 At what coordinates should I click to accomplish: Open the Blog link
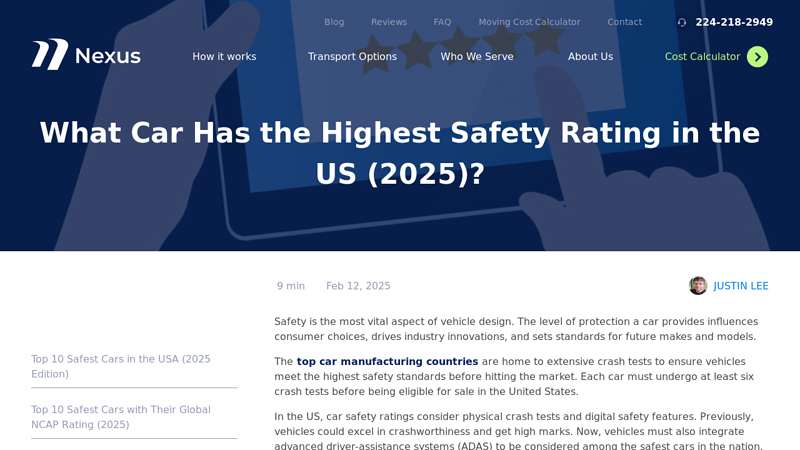pyautogui.click(x=334, y=22)
